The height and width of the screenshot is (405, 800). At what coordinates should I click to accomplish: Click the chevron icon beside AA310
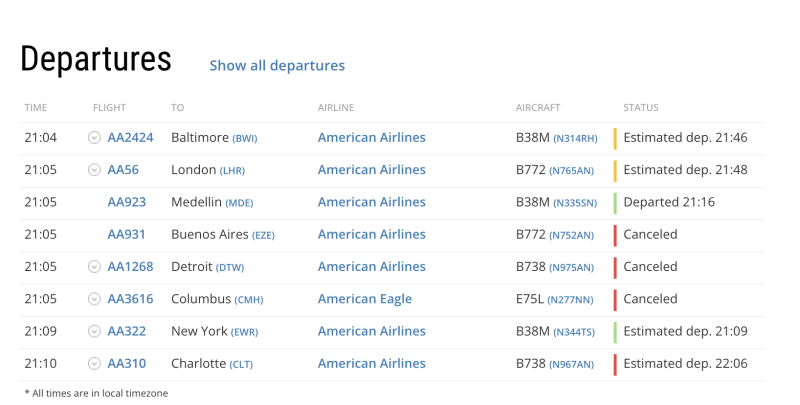pos(95,364)
